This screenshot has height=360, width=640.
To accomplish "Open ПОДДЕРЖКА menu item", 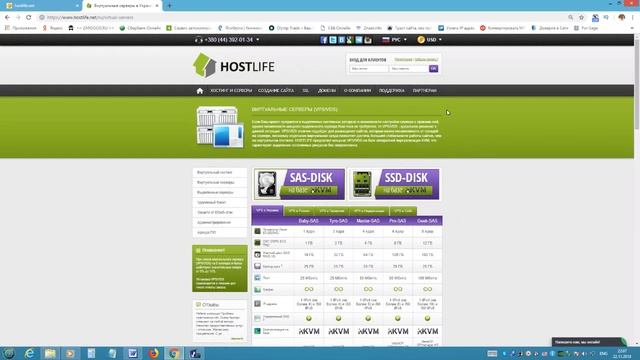I will click(391, 91).
